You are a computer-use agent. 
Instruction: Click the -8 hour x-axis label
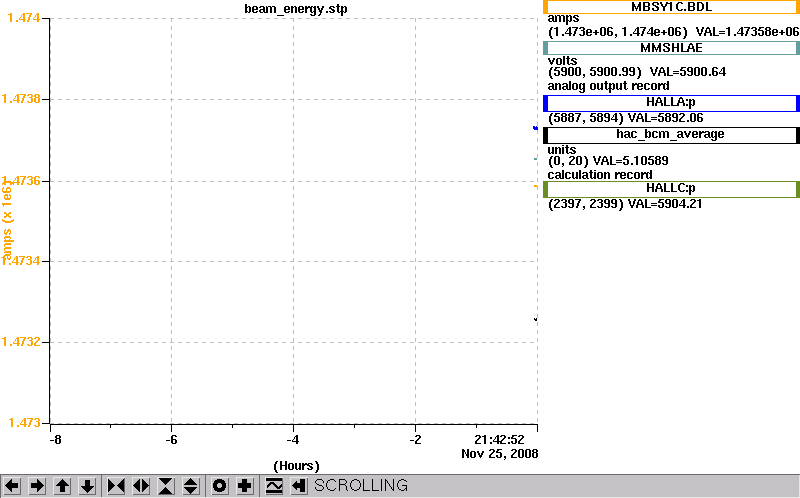[55, 440]
